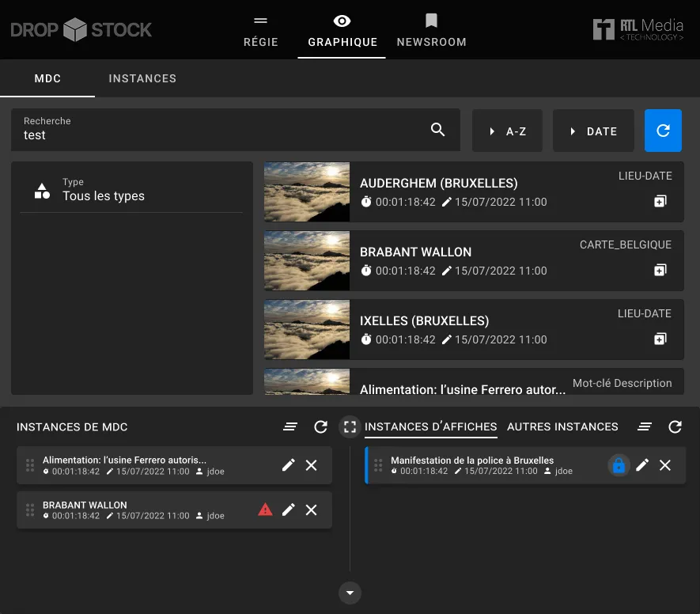700x614 pixels.
Task: Click the Recherche search input field
Action: coord(221,135)
